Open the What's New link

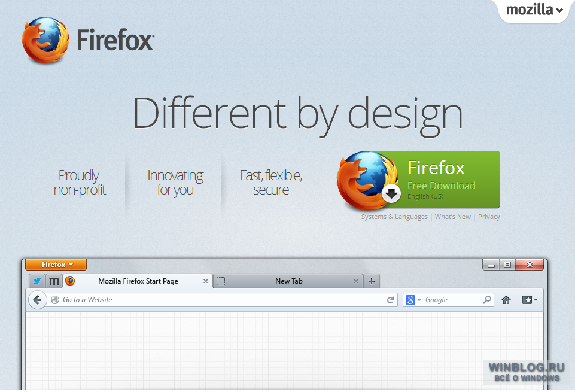[453, 217]
